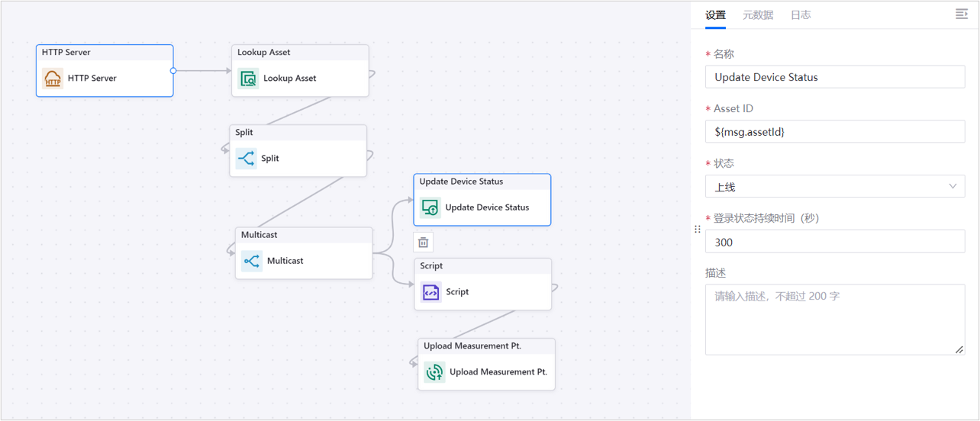
Task: Expand the 状态 dropdown chevron arrow
Action: coord(953,187)
